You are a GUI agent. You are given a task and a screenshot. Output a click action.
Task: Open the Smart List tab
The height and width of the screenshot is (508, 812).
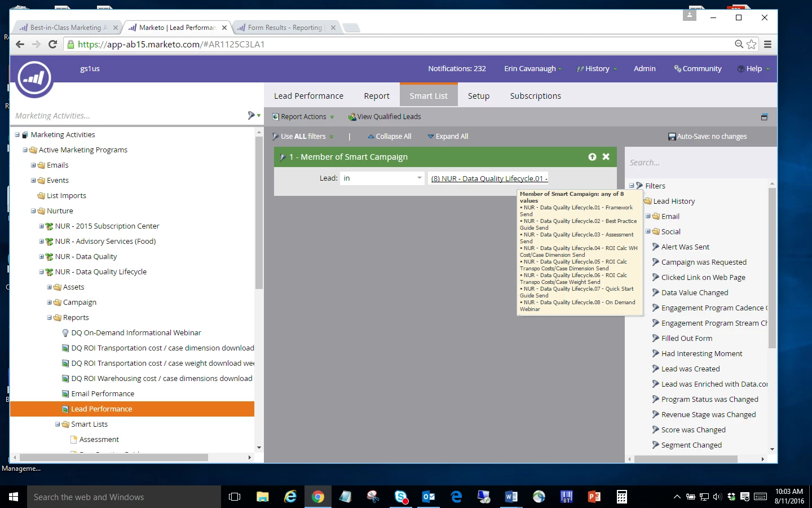coord(429,96)
